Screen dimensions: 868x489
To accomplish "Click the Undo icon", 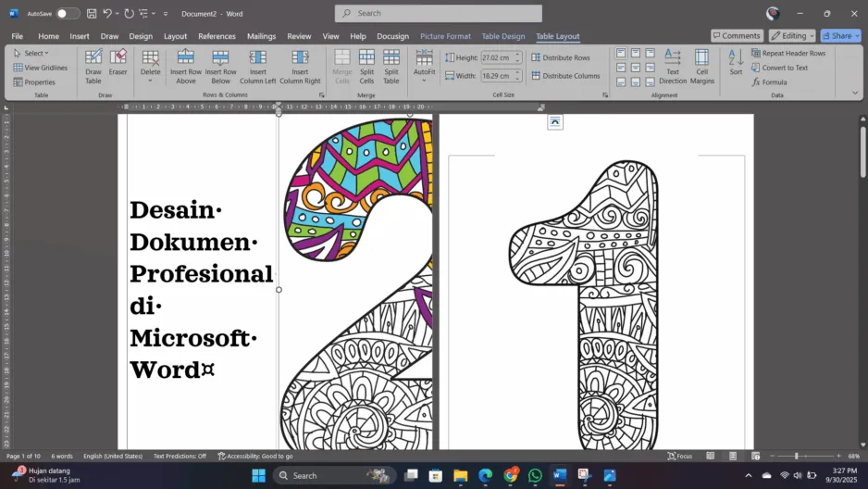I will point(107,13).
